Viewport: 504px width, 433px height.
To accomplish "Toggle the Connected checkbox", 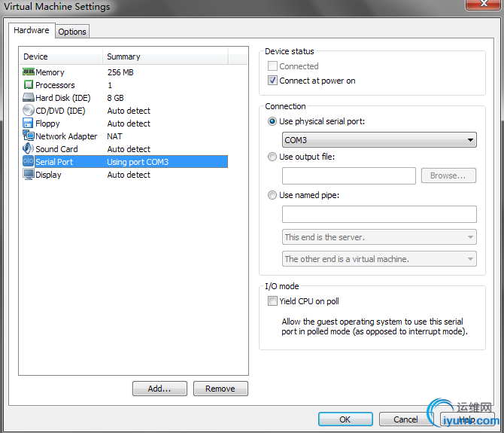I will (272, 66).
